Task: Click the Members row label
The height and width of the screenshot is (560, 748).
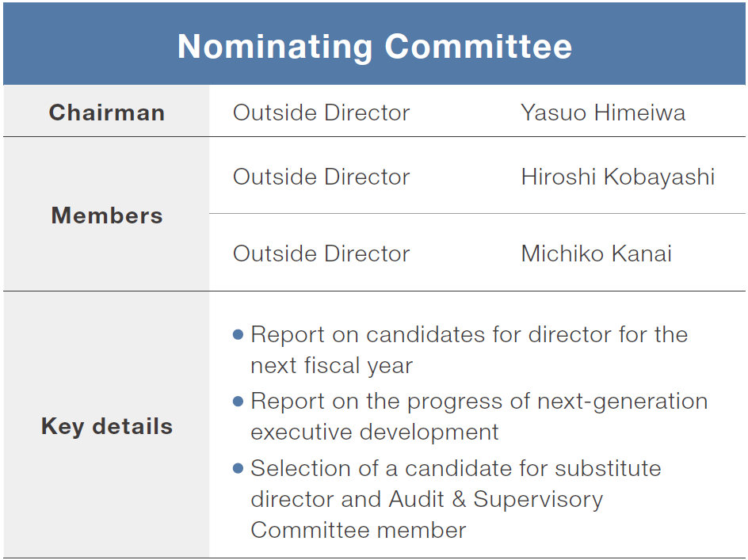Action: coord(107,215)
